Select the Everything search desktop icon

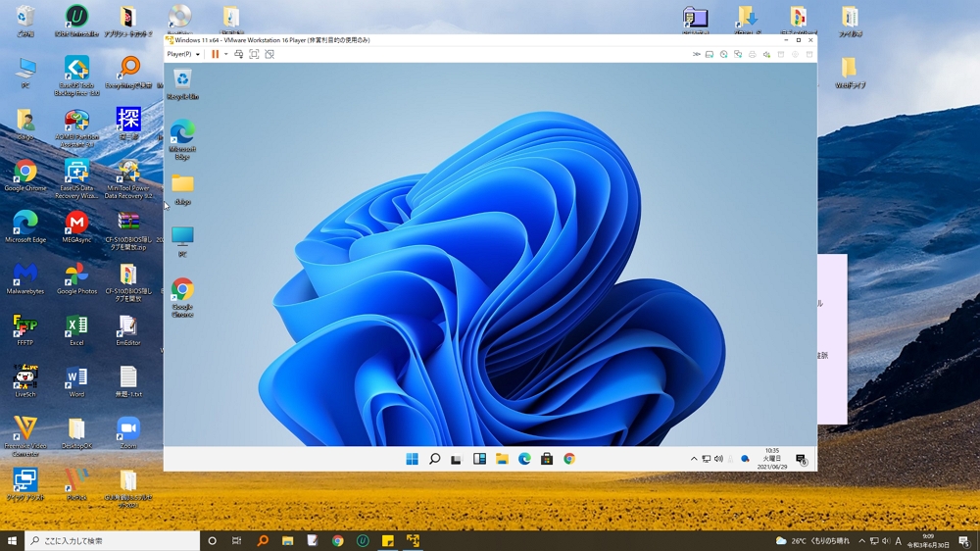[x=129, y=73]
